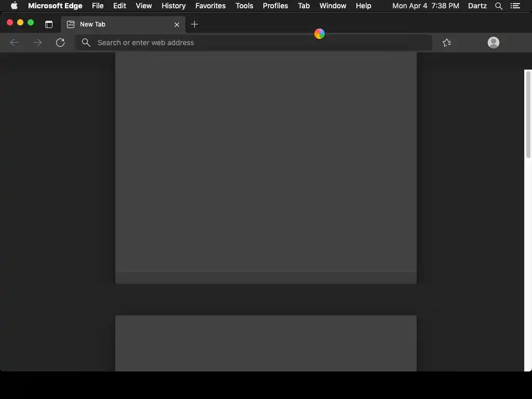The height and width of the screenshot is (399, 532).
Task: Click the new tab page icon in tab
Action: point(71,24)
